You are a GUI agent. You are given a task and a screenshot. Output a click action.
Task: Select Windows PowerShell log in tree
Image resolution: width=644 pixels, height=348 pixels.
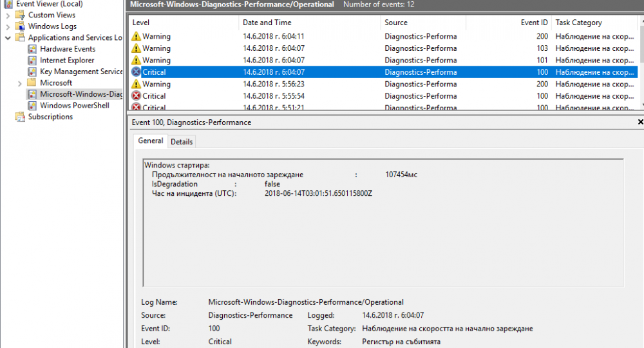pos(74,106)
